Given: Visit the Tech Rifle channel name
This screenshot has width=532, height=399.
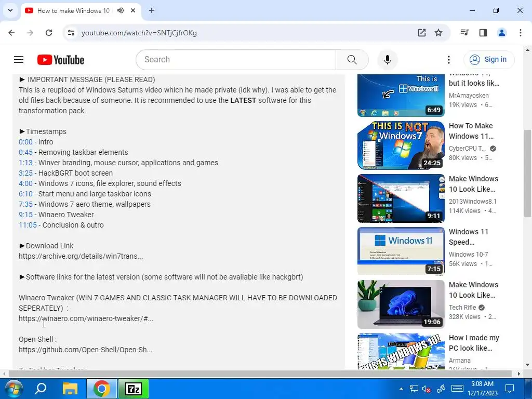Looking at the screenshot, I should pyautogui.click(x=462, y=307).
